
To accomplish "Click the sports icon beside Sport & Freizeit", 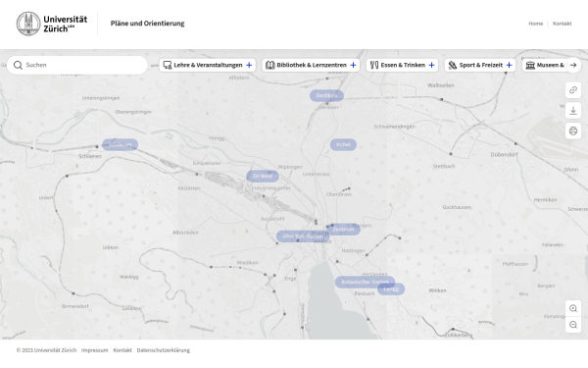I will click(x=453, y=66).
